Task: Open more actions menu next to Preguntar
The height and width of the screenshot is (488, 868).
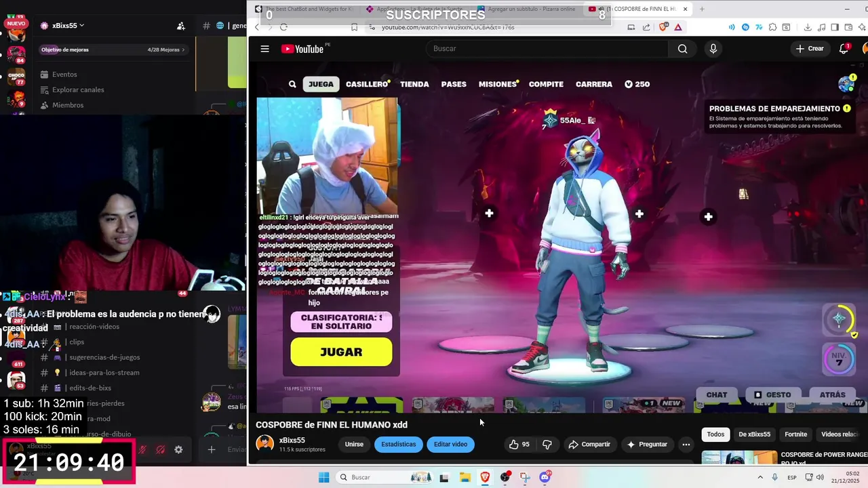Action: coord(686,445)
